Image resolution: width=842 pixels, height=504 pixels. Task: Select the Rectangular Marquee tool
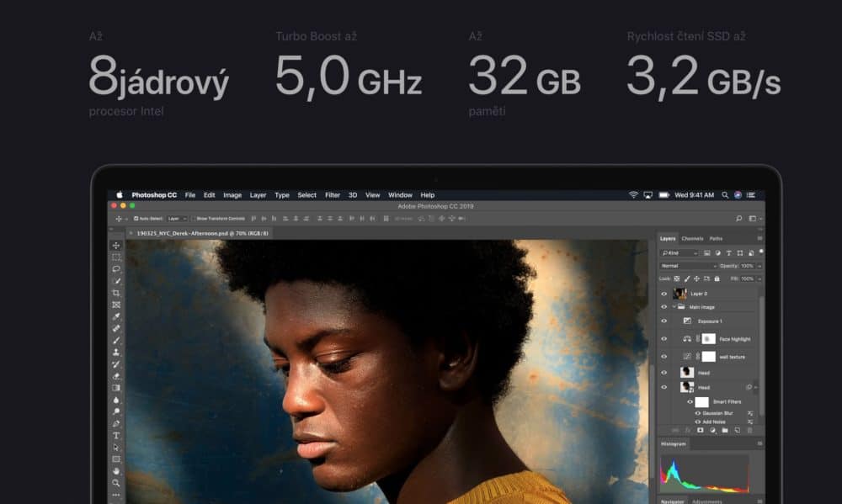click(x=116, y=257)
